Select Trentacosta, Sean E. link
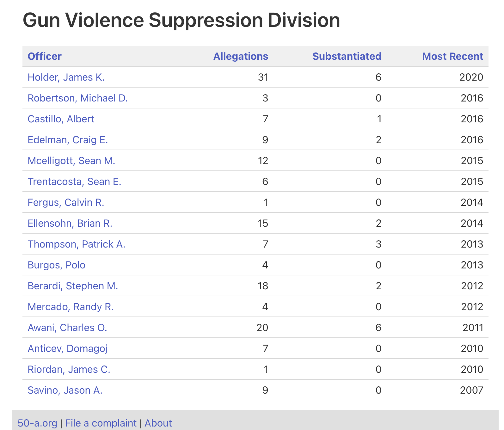The image size is (504, 430). point(75,181)
